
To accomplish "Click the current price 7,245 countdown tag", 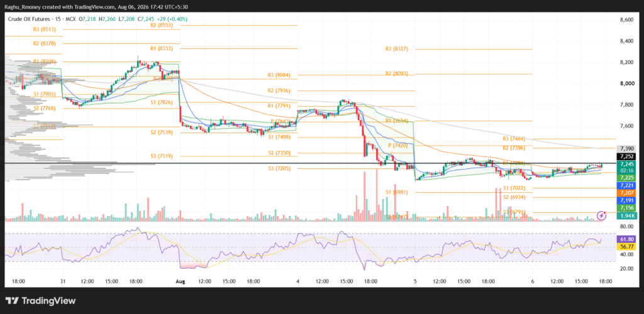I will click(627, 167).
